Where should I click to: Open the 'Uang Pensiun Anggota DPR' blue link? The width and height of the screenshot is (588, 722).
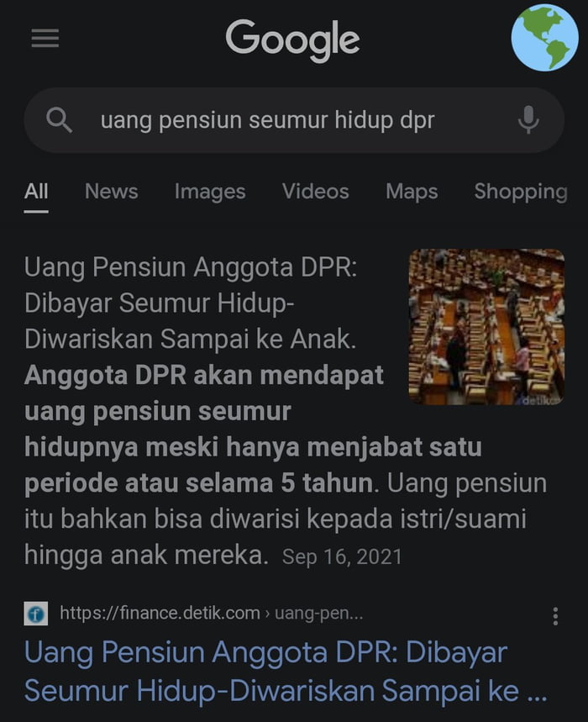[x=286, y=671]
